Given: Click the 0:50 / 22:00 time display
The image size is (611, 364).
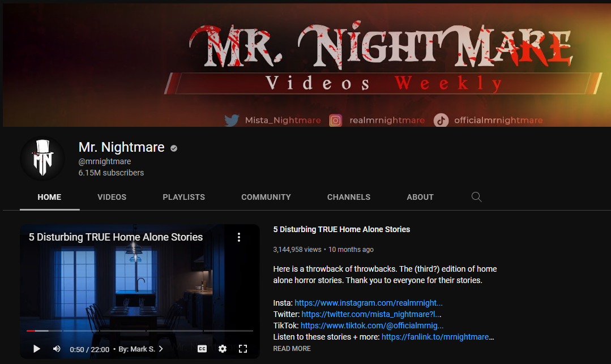Looking at the screenshot, I should pos(89,350).
